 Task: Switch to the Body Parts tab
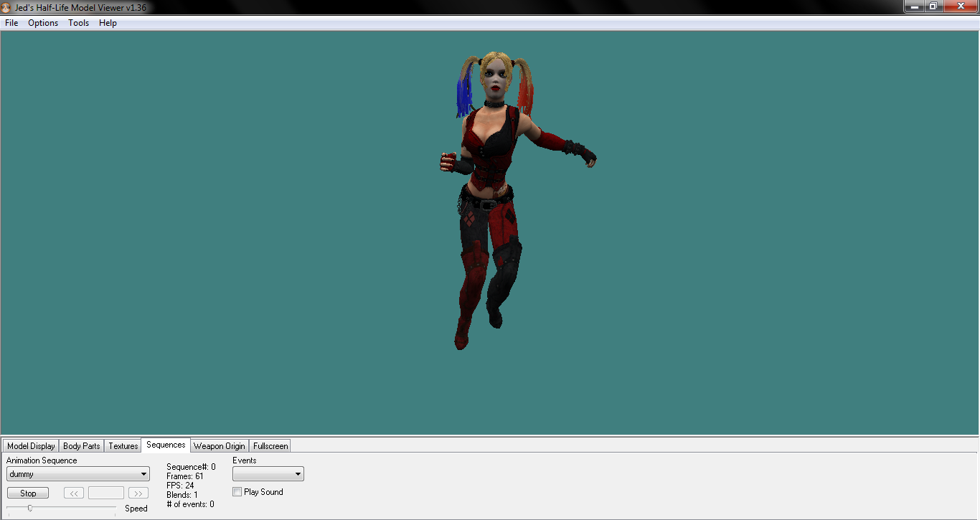[82, 446]
